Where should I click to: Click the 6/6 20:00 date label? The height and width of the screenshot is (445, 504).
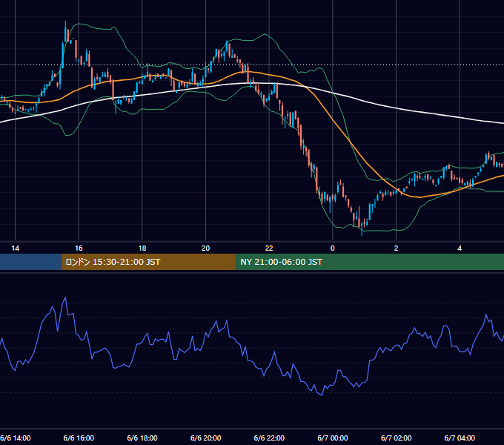206,438
